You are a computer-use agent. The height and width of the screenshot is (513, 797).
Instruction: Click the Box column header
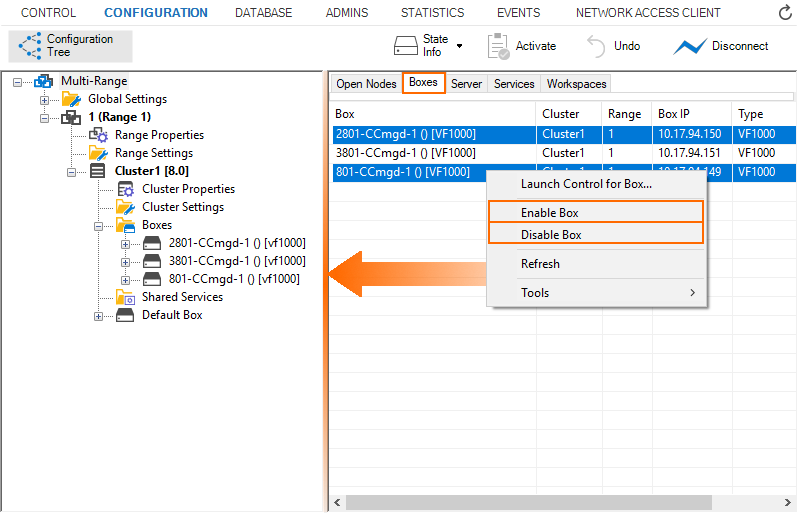coord(434,114)
